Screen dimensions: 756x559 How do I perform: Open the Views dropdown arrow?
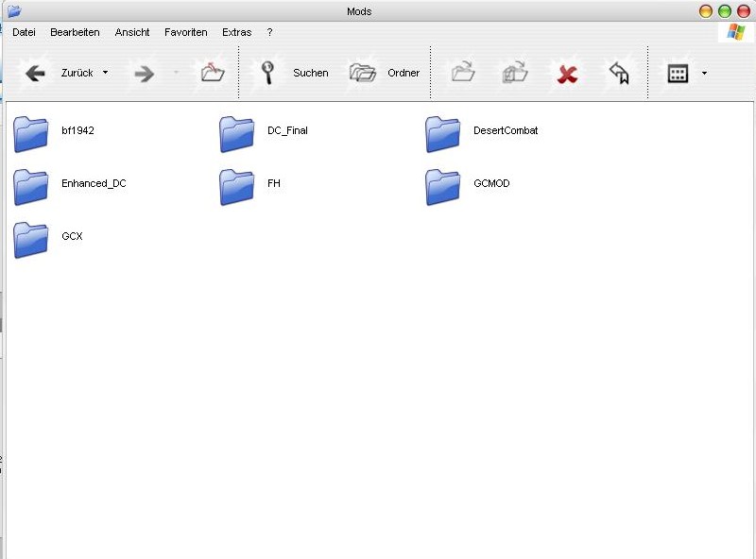tap(704, 74)
